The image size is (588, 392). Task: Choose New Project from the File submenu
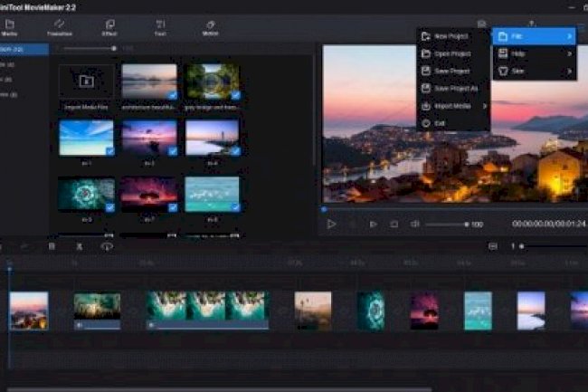tap(453, 36)
